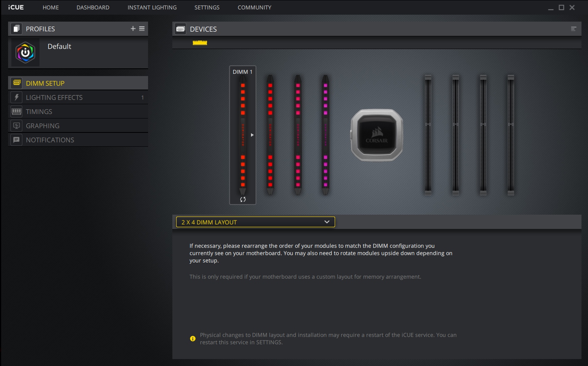Open the Notifications section
The width and height of the screenshot is (588, 366).
[50, 140]
